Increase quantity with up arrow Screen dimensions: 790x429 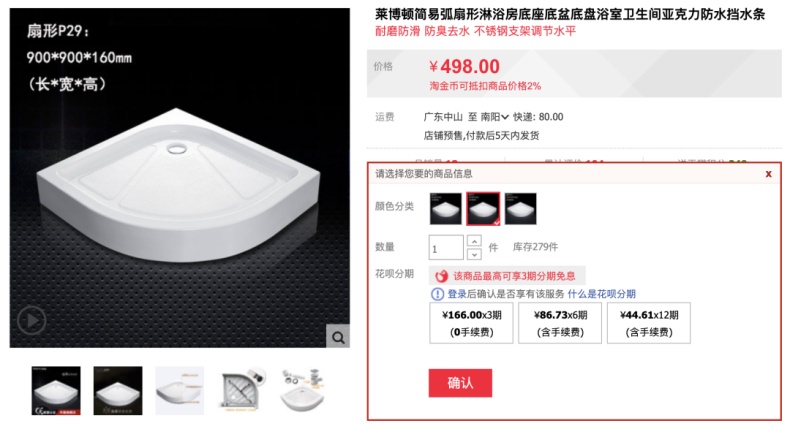[x=474, y=241]
